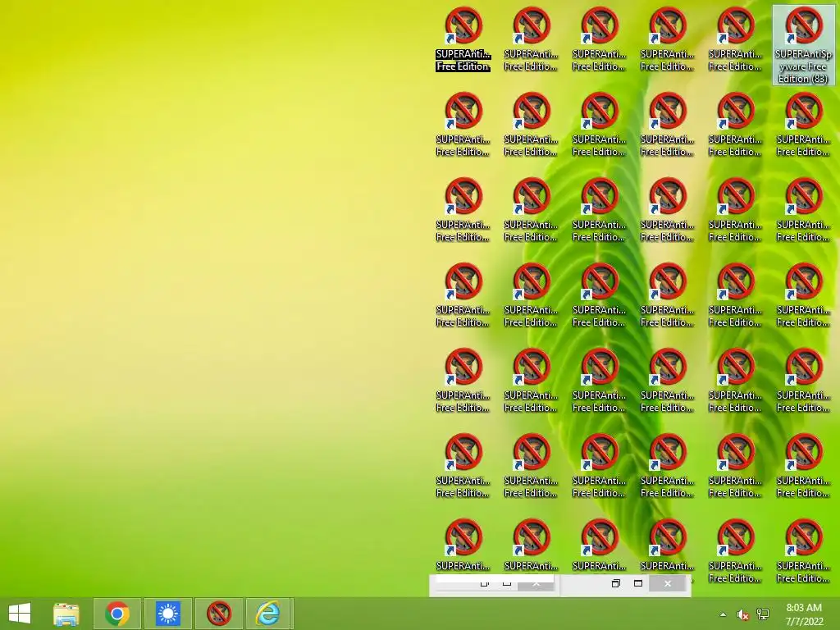
Task: Select the shortcut with the black-highlighted label
Action: (463, 39)
